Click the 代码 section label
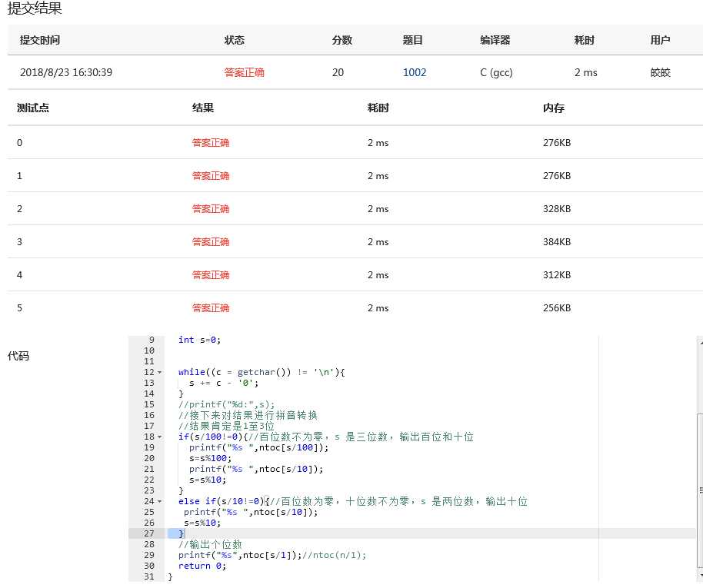 pyautogui.click(x=18, y=356)
